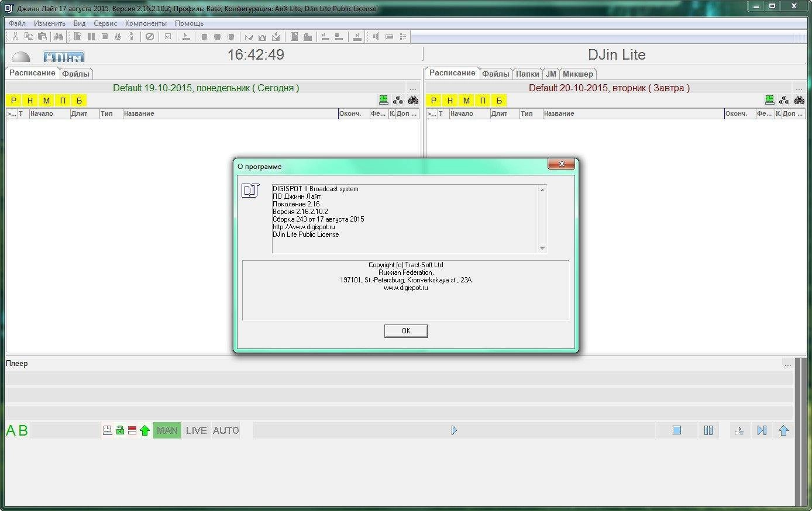Switch player to MAN mode
The height and width of the screenshot is (511, 812).
(x=167, y=430)
